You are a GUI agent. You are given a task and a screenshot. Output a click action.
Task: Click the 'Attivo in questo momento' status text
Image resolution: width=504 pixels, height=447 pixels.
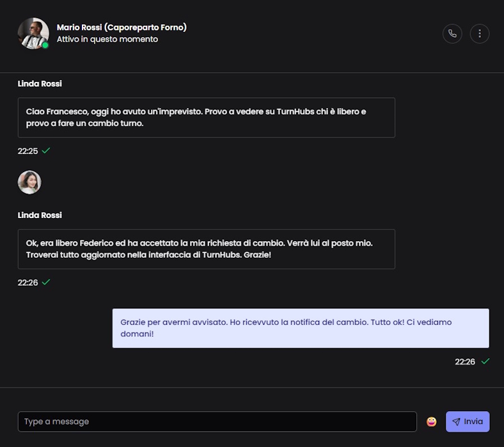point(107,40)
